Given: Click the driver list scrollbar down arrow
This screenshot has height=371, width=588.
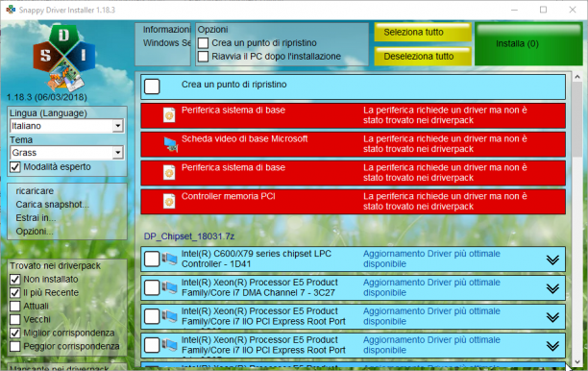Looking at the screenshot, I should tap(577, 361).
